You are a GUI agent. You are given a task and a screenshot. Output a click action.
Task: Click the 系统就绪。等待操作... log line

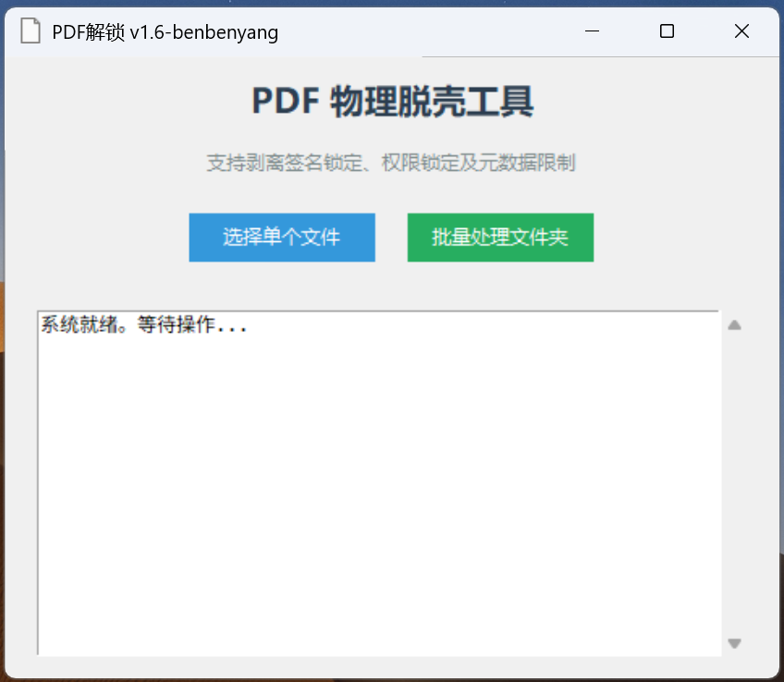click(x=143, y=325)
